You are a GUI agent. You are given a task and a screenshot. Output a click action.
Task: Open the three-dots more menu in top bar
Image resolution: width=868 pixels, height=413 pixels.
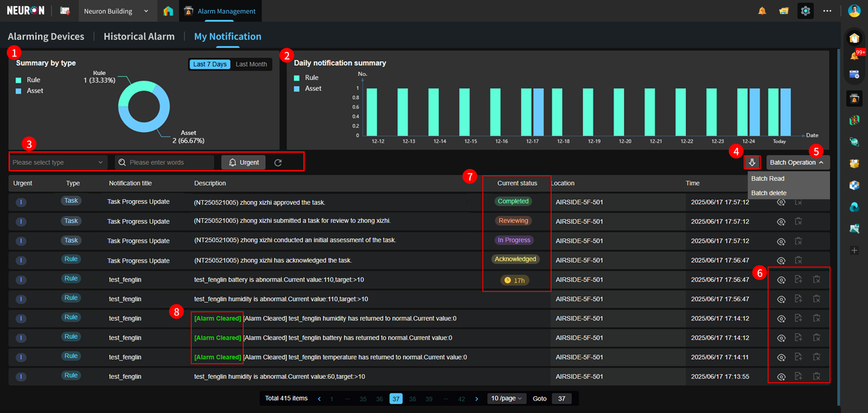(x=827, y=11)
